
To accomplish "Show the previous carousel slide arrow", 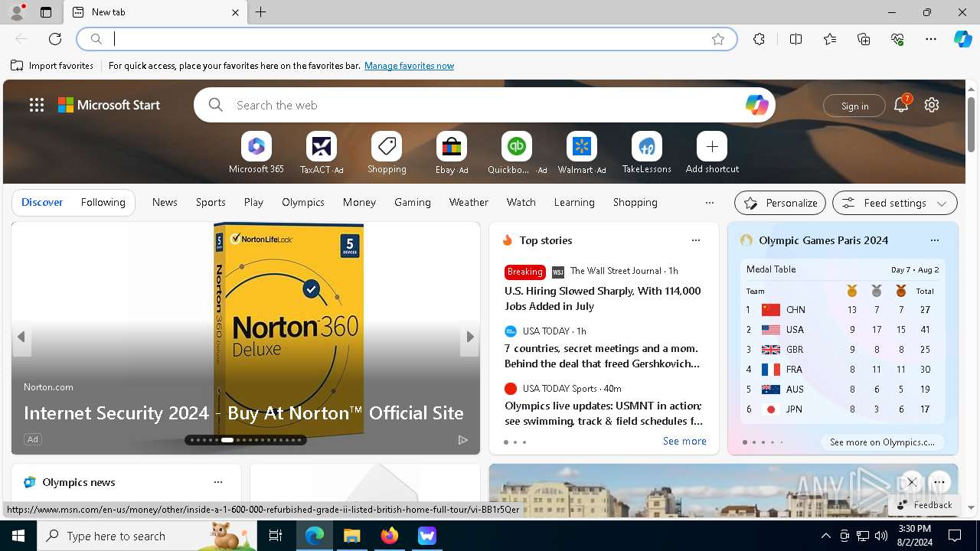I will point(21,337).
